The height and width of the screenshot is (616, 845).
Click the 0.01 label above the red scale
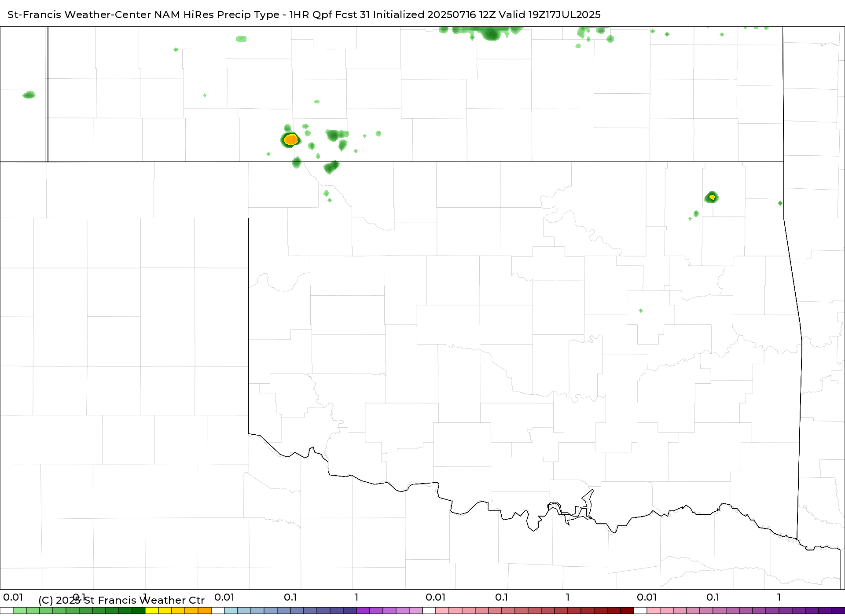pos(436,598)
